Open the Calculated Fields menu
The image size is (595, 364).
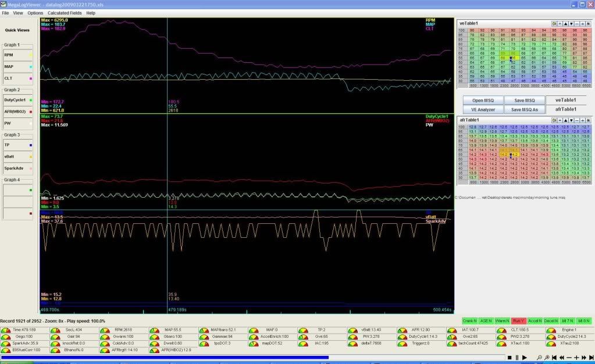click(65, 13)
